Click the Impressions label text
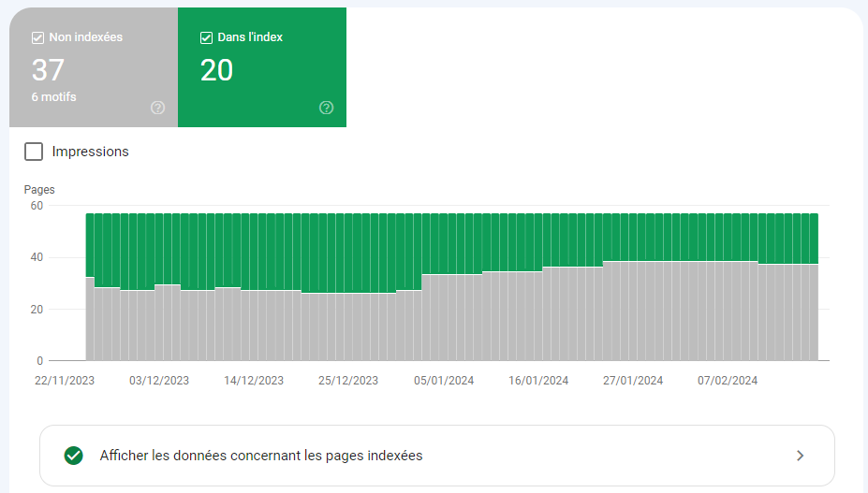 click(91, 152)
